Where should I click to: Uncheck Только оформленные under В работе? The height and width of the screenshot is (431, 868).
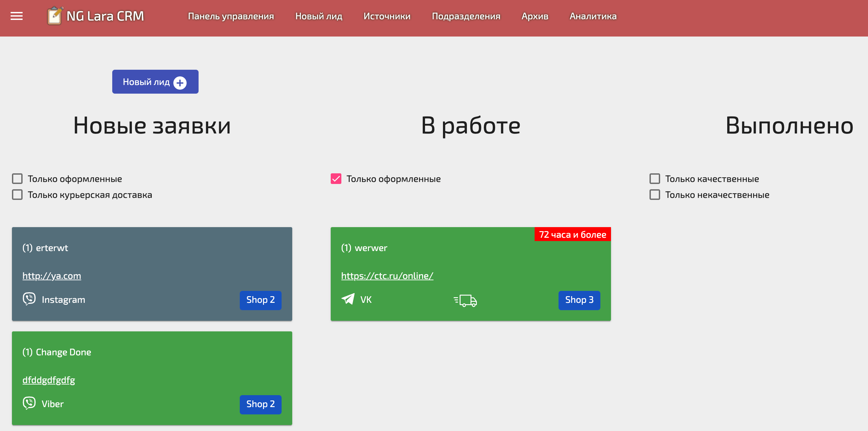(336, 179)
